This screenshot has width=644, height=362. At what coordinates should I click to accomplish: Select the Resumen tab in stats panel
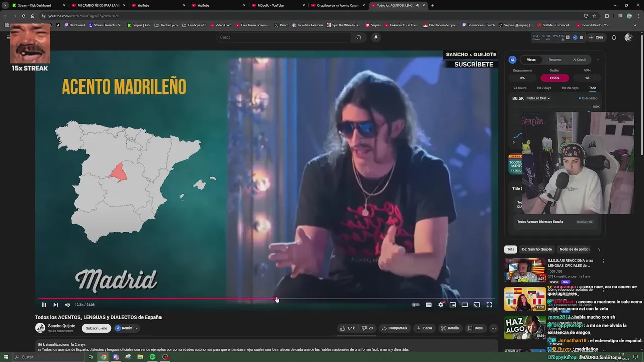coord(555,60)
